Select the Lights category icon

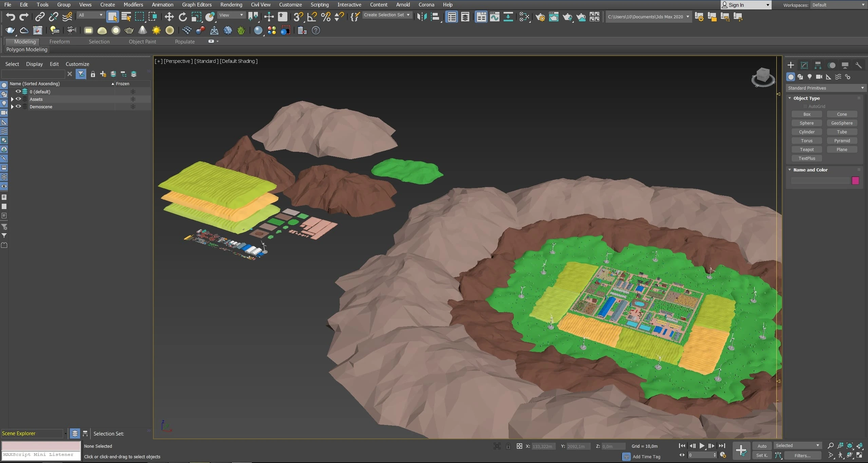(810, 77)
